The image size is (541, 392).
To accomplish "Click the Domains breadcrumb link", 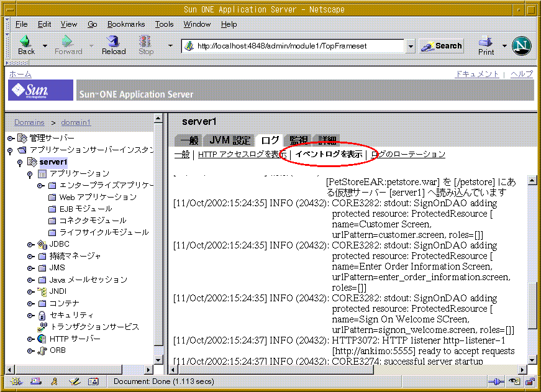I will pyautogui.click(x=29, y=122).
